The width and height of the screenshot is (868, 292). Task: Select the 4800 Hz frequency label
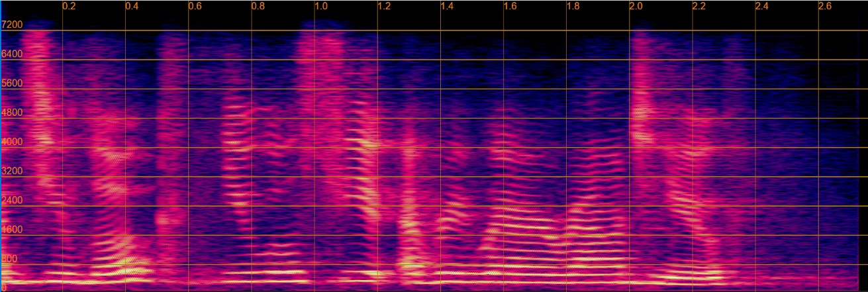(12, 113)
